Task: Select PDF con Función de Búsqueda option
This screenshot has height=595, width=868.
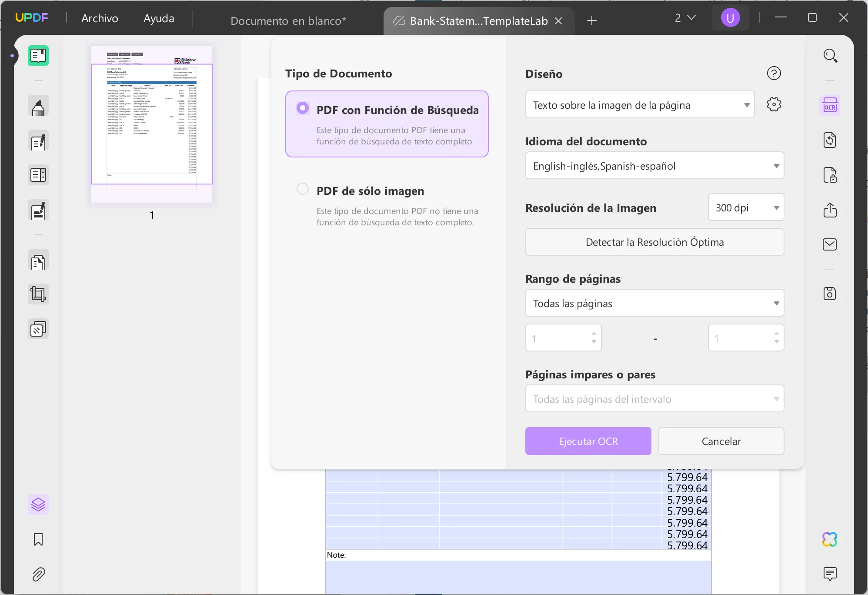Action: 387,124
